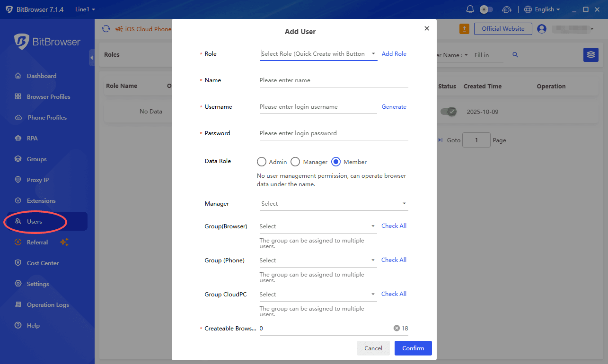
Task: Open the Line1 dropdown
Action: click(85, 9)
